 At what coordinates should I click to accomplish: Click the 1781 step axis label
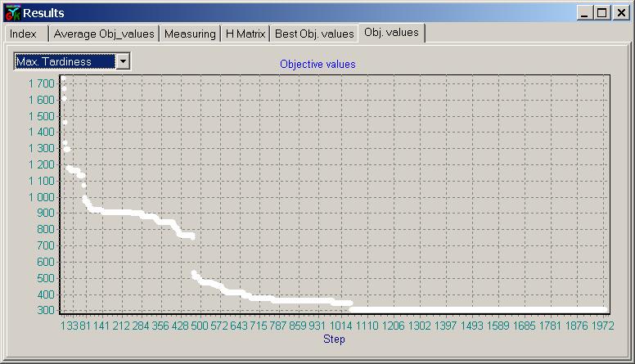coord(550,326)
